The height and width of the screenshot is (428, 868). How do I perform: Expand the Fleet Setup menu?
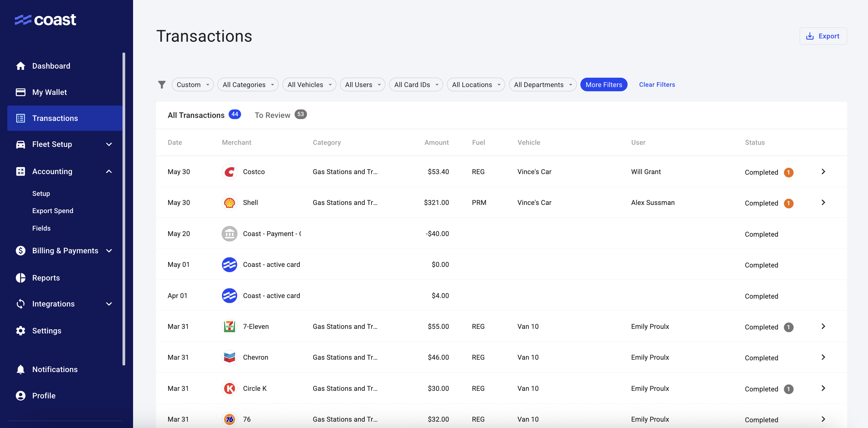pyautogui.click(x=109, y=144)
